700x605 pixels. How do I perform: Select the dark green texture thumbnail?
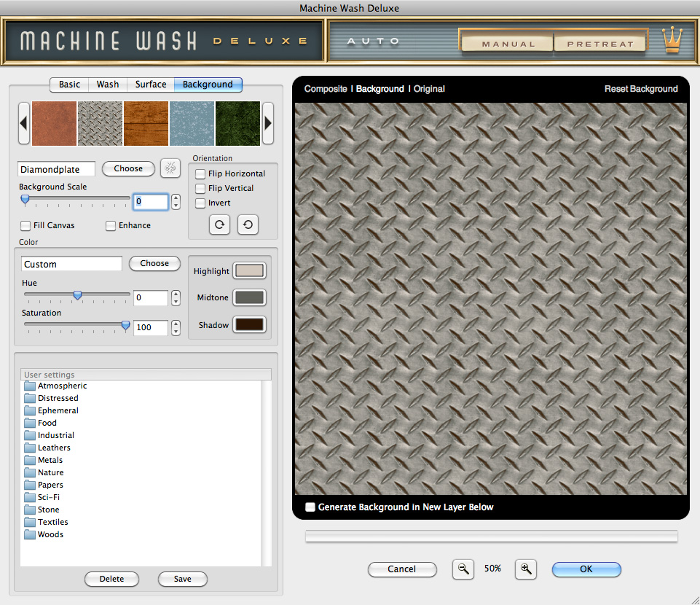(237, 123)
